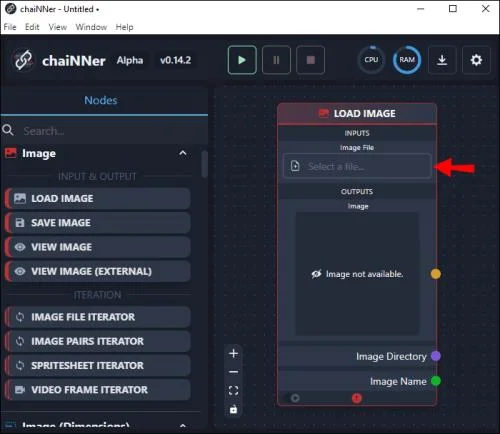The height and width of the screenshot is (434, 500).
Task: Collapse the Image (Dimensions) category chevron
Action: click(x=183, y=425)
